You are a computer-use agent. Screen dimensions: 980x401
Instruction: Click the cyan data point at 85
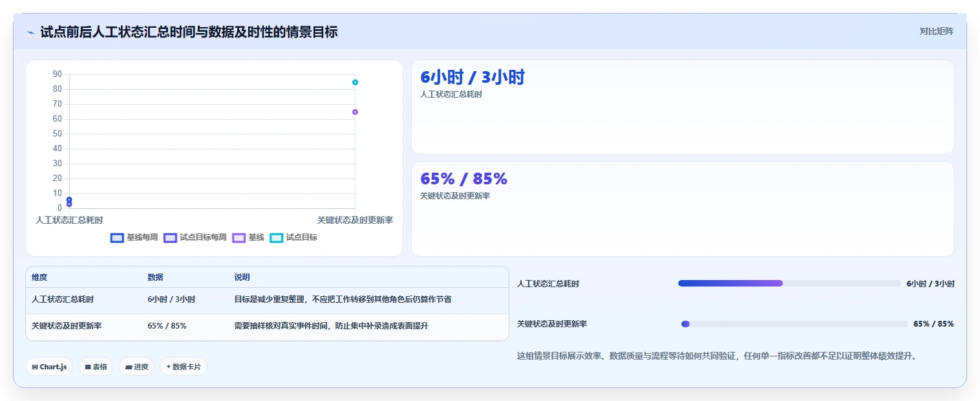[355, 82]
